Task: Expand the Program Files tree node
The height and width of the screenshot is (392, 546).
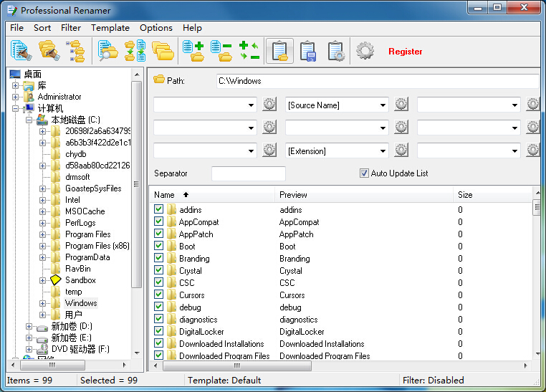Action: 43,234
